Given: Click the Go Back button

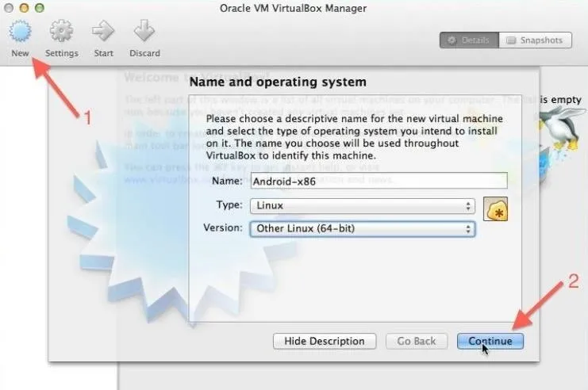Looking at the screenshot, I should [417, 342].
